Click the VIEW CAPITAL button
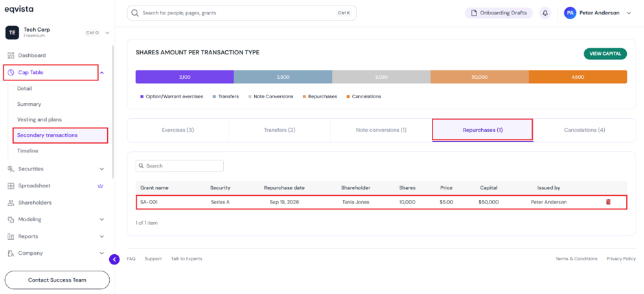Viewport: 644px width, 294px height. [606, 54]
